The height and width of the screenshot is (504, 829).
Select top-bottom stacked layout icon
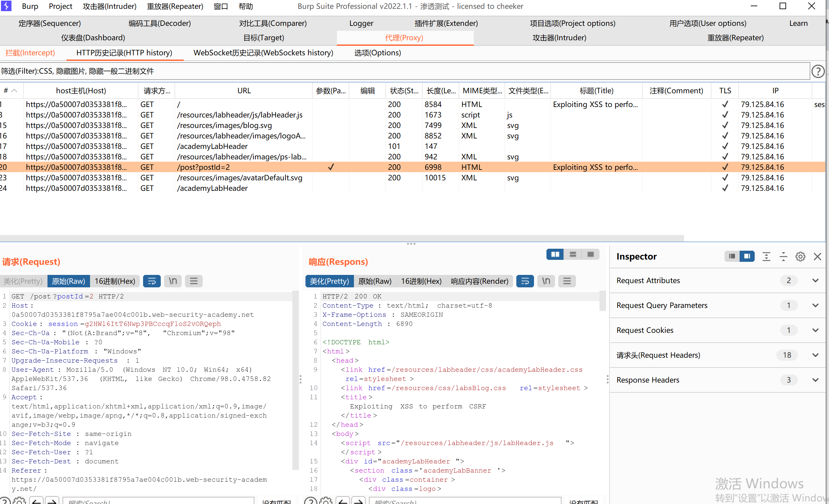[x=573, y=255]
